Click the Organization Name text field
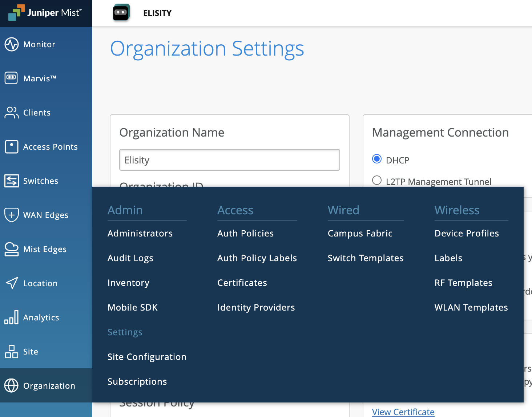Screen dimensions: 532x417 (x=229, y=160)
